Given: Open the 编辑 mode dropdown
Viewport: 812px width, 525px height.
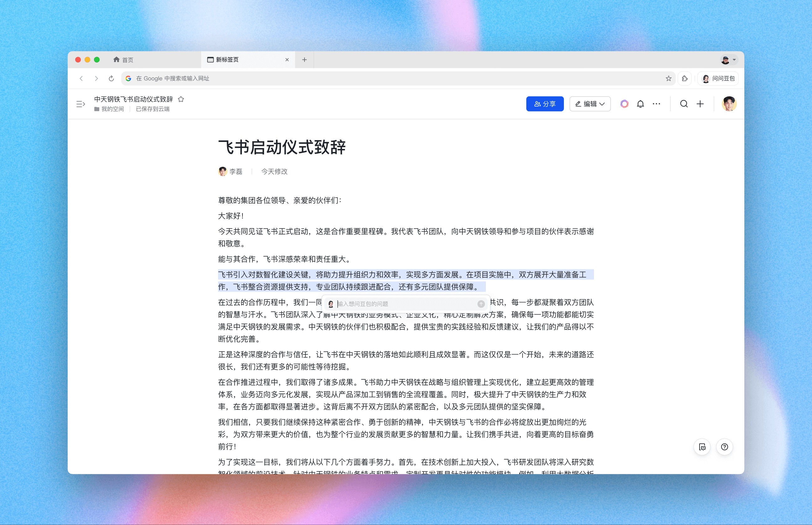Looking at the screenshot, I should click(590, 104).
